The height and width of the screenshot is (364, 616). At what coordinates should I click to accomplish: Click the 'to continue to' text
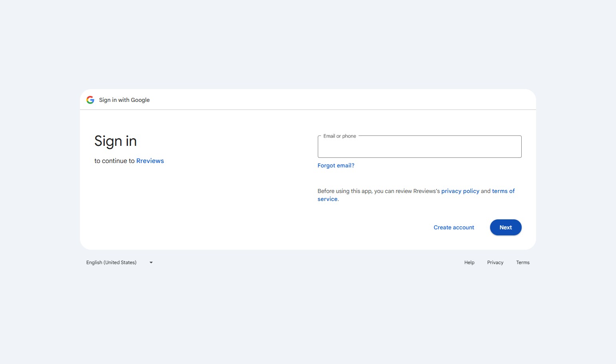coord(114,161)
